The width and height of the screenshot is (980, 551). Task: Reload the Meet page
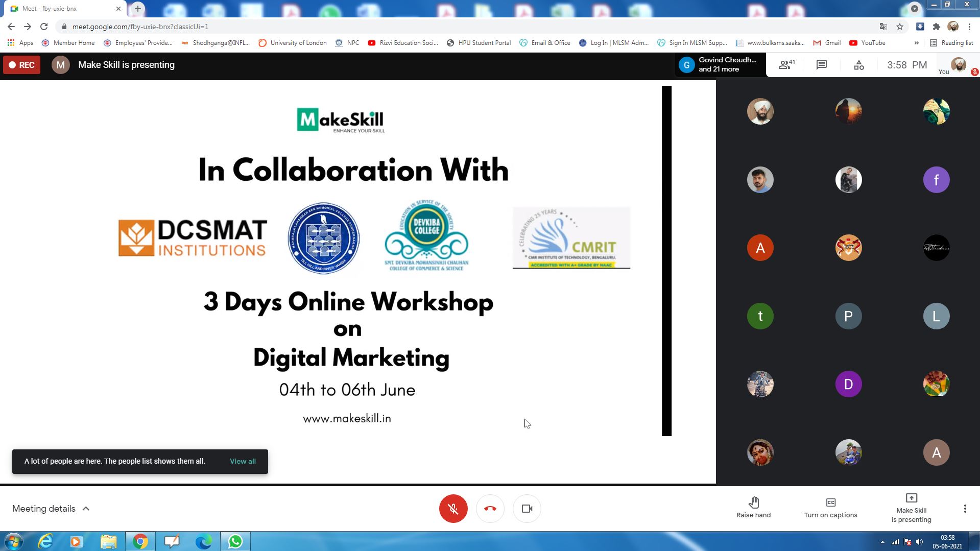pos(44,27)
